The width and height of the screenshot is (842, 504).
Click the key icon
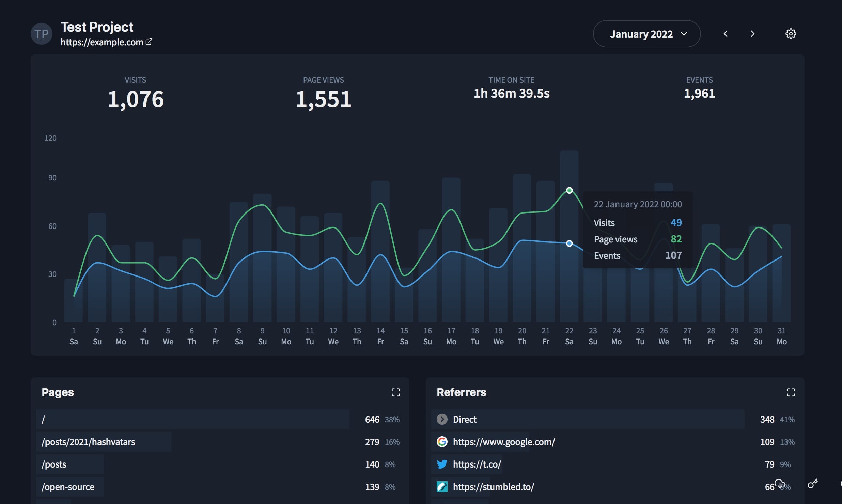click(x=812, y=484)
